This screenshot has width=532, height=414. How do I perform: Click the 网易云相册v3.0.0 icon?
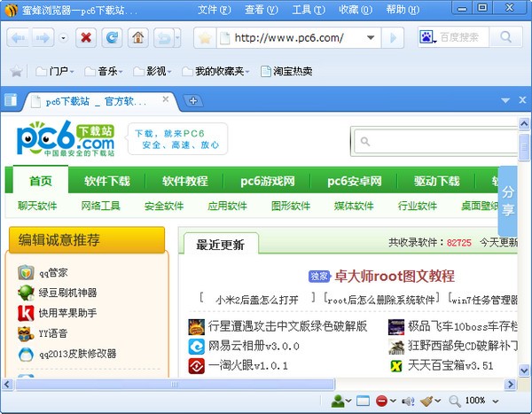click(x=197, y=346)
